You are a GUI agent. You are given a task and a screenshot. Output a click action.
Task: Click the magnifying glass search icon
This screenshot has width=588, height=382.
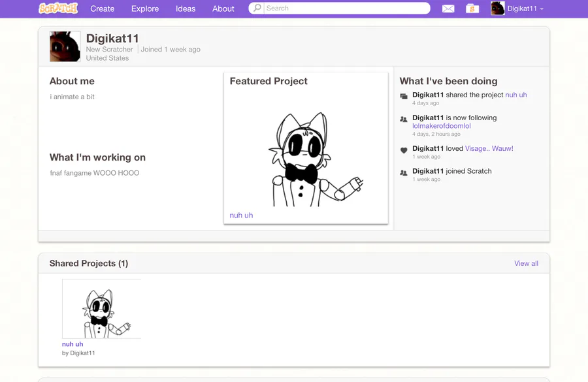257,8
